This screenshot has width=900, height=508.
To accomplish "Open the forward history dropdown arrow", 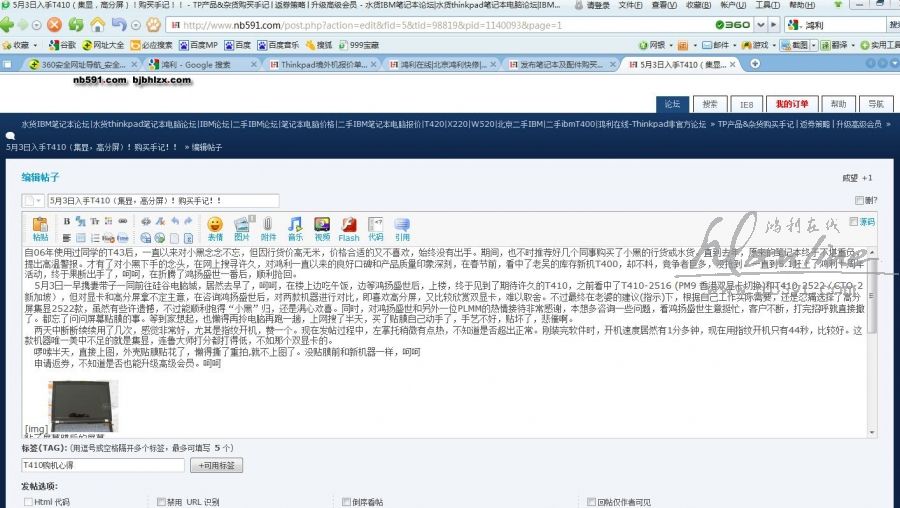I will (x=36, y=25).
